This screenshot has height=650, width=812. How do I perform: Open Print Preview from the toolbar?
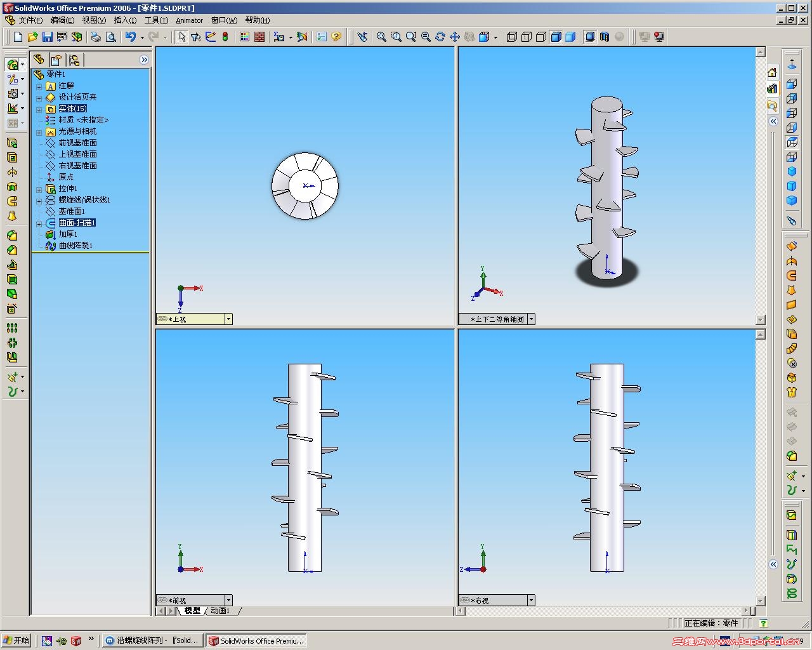[111, 37]
